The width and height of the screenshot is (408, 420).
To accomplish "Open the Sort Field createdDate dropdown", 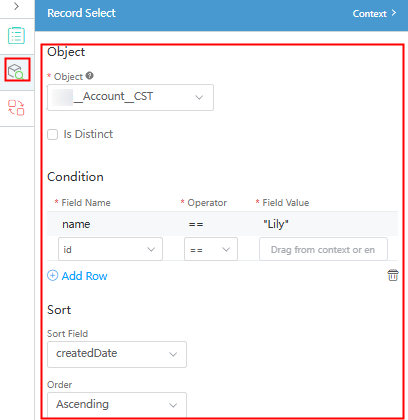I will point(117,354).
